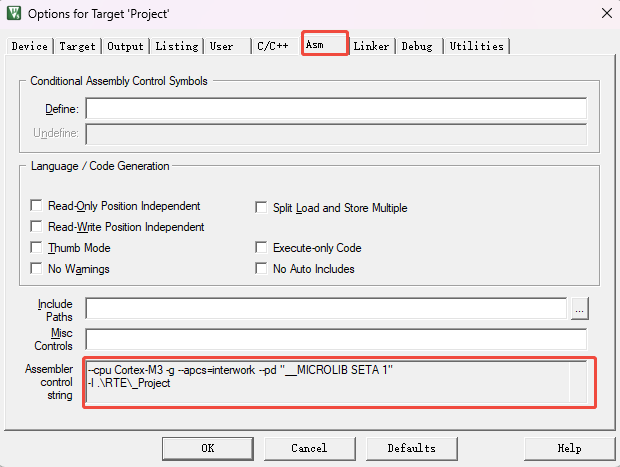Switch to the C/C++ tab
620x467 pixels.
pos(273,46)
